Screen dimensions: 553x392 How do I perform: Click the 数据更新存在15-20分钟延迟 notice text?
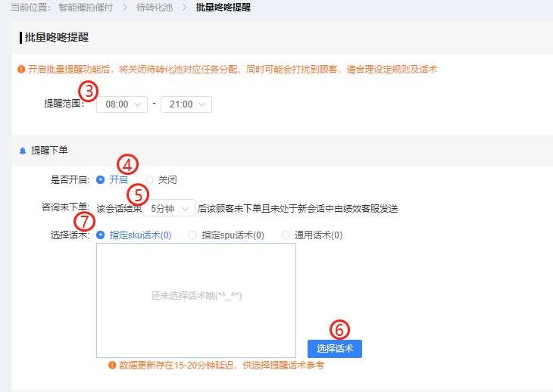click(221, 366)
